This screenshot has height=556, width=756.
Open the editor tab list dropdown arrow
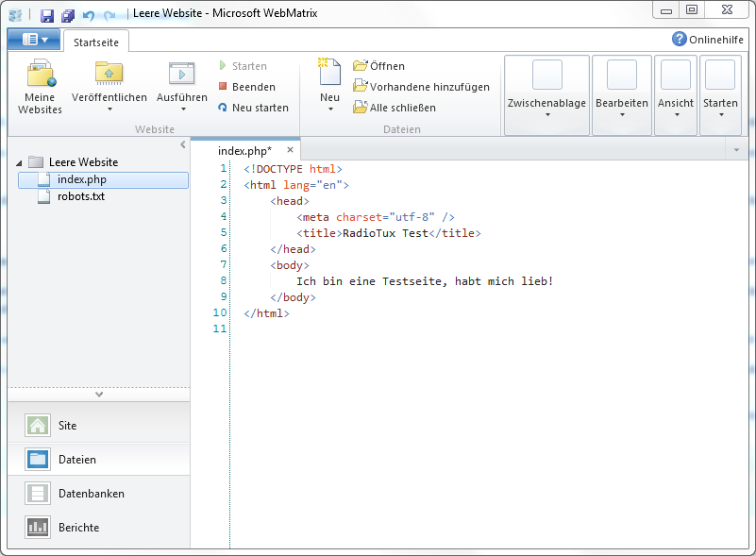click(x=736, y=150)
